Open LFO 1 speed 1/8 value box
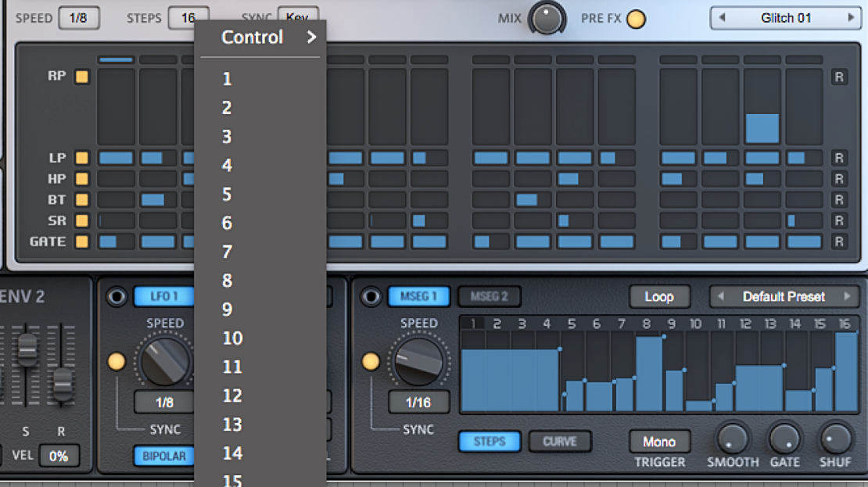This screenshot has height=487, width=868. coord(164,403)
